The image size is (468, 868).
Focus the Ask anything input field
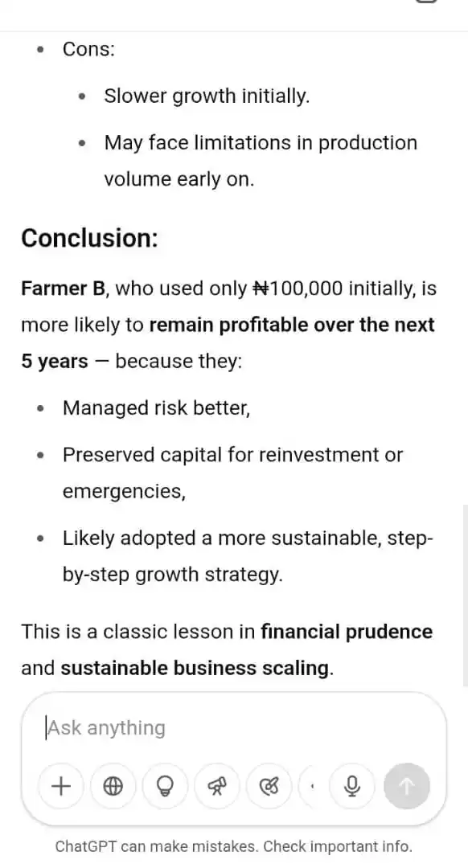coord(232,728)
